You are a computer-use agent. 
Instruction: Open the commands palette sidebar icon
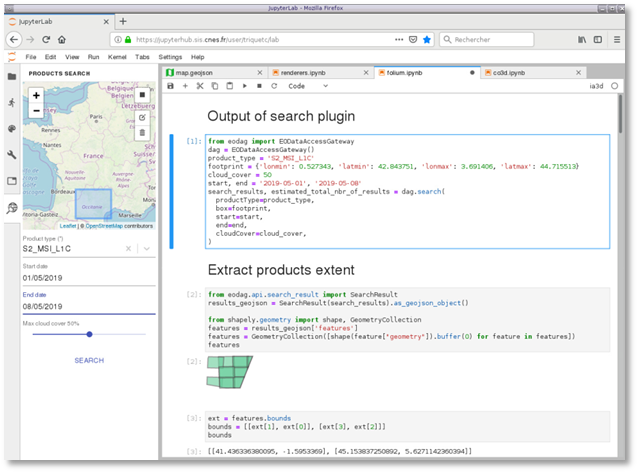point(11,129)
